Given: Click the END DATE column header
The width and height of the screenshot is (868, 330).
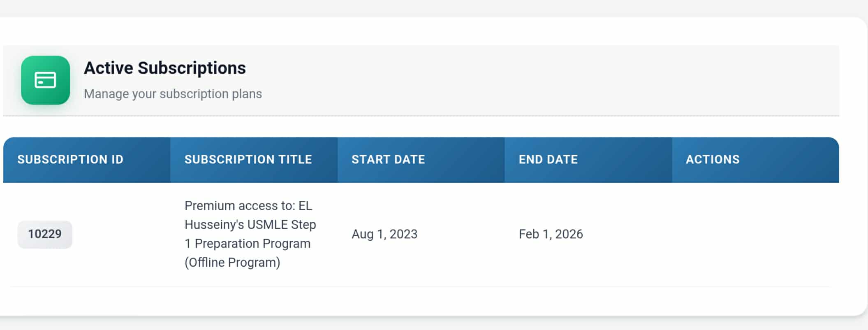Looking at the screenshot, I should point(548,160).
